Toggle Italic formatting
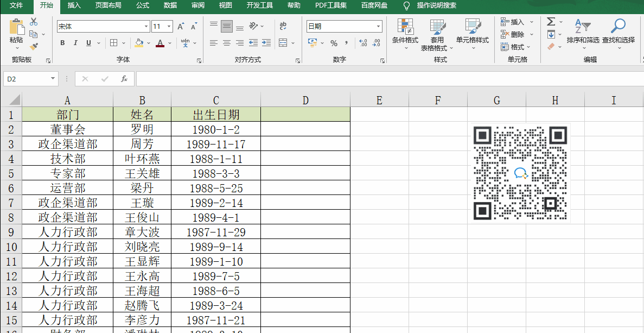This screenshot has height=333, width=644. click(75, 43)
